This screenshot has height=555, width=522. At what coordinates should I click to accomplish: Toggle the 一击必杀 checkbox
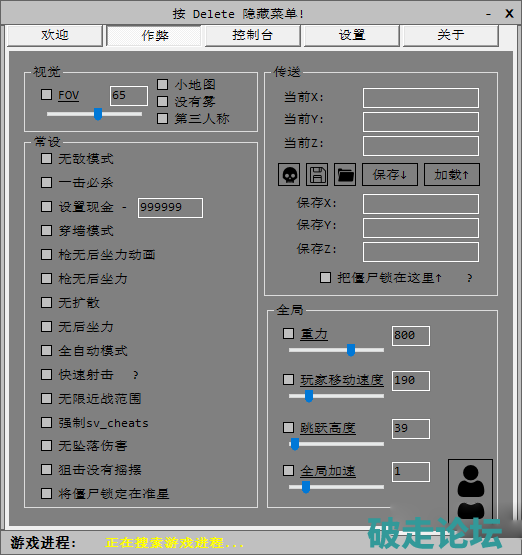(x=46, y=183)
